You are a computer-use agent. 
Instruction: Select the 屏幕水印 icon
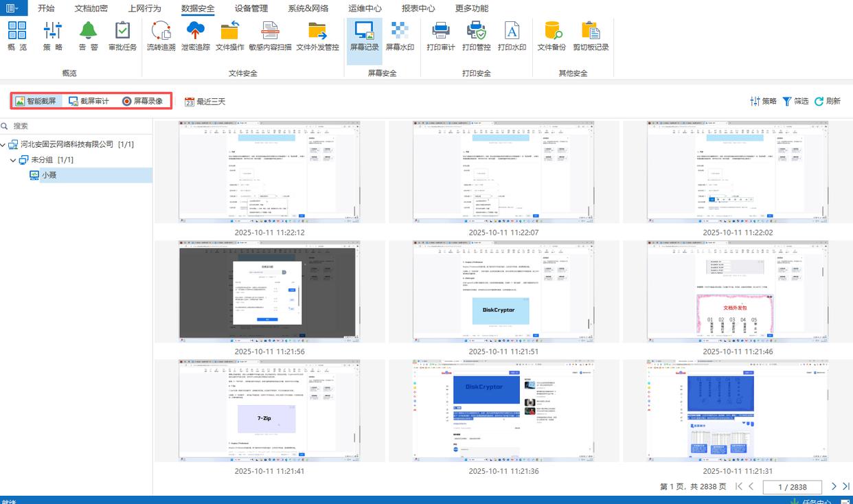tap(399, 36)
